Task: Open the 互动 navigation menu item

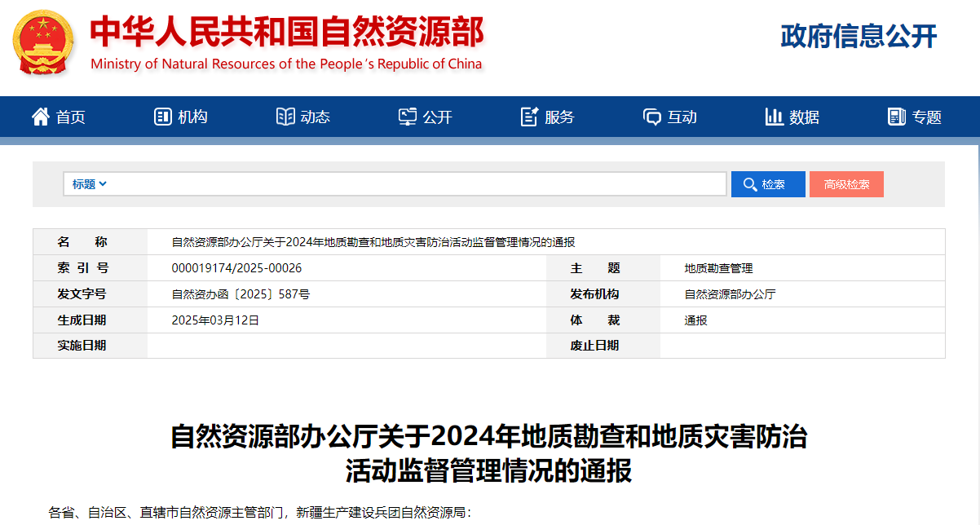Action: pos(670,117)
